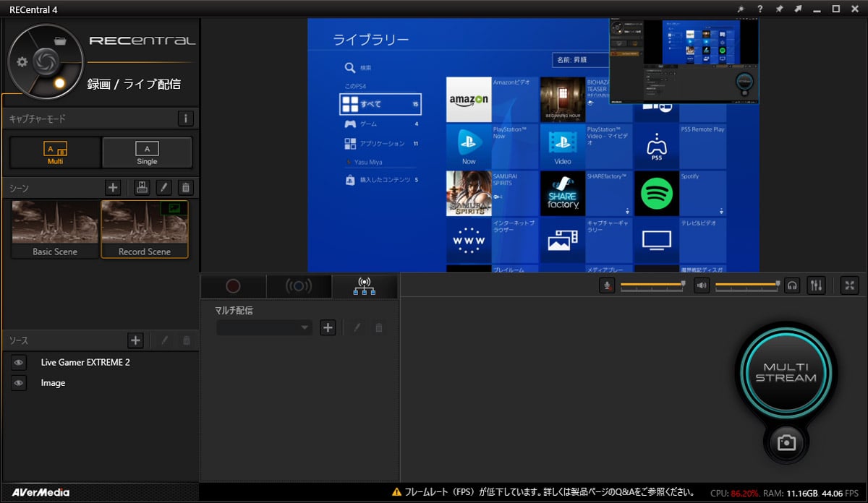Select the Basic Scene thumbnail

55,229
